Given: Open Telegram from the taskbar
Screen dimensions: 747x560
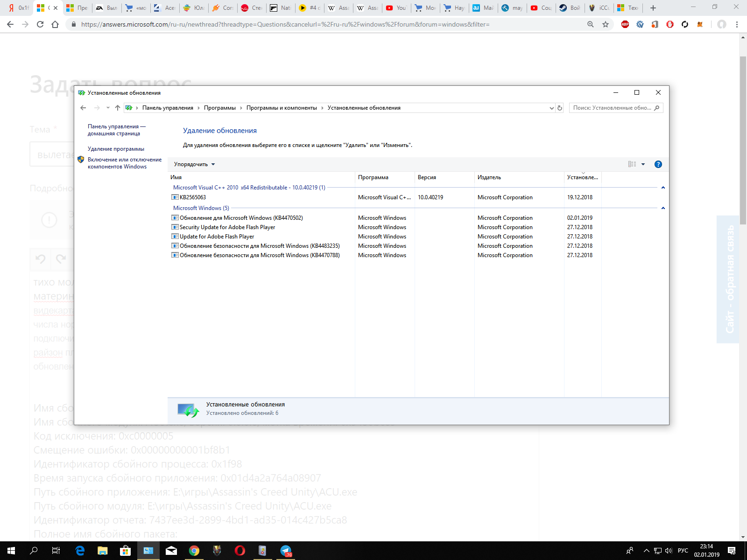Looking at the screenshot, I should click(286, 551).
